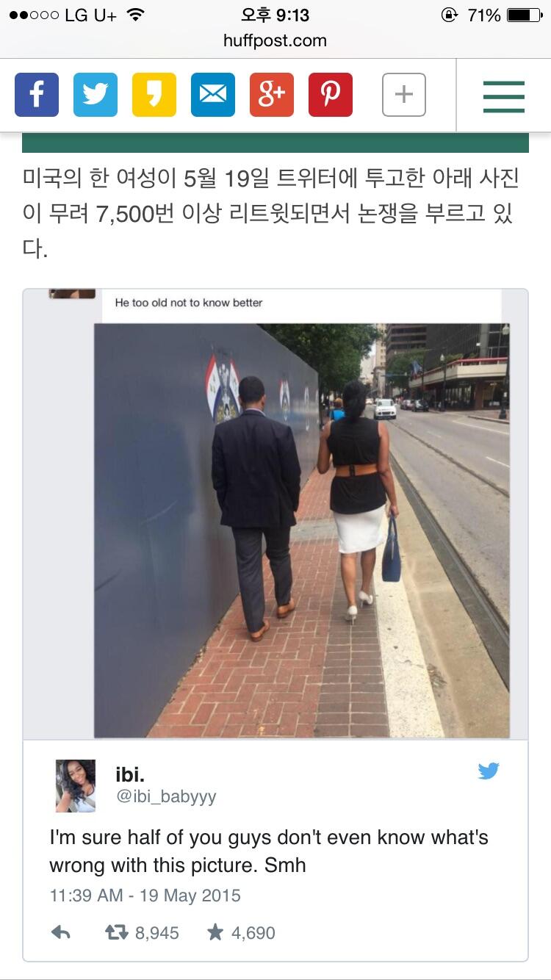Share article via Twitter icon
Viewport: 551px width, 980px height.
coord(96,95)
